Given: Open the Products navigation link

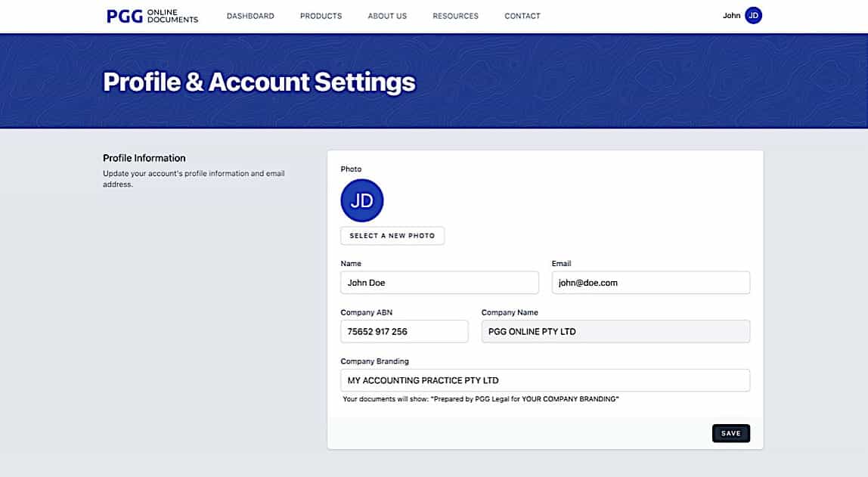Looking at the screenshot, I should click(321, 15).
